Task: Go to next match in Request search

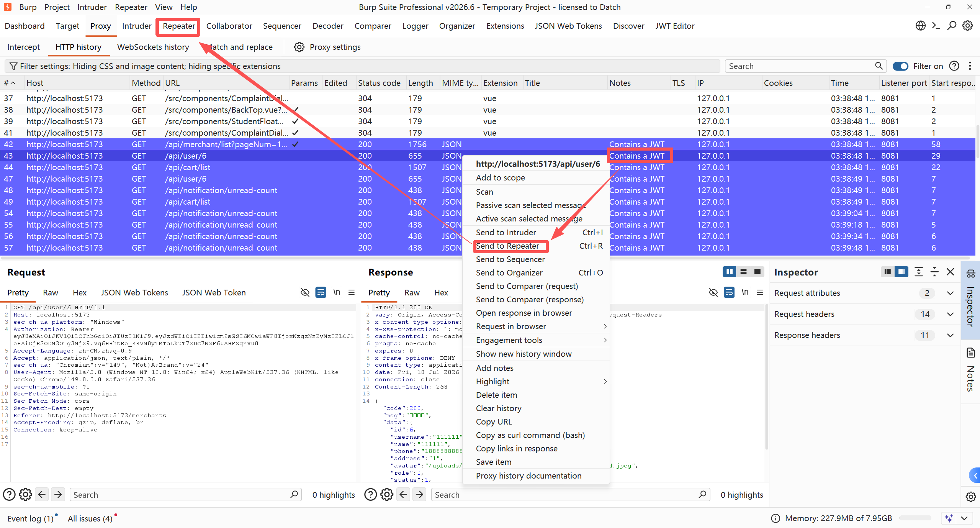Action: click(x=58, y=495)
